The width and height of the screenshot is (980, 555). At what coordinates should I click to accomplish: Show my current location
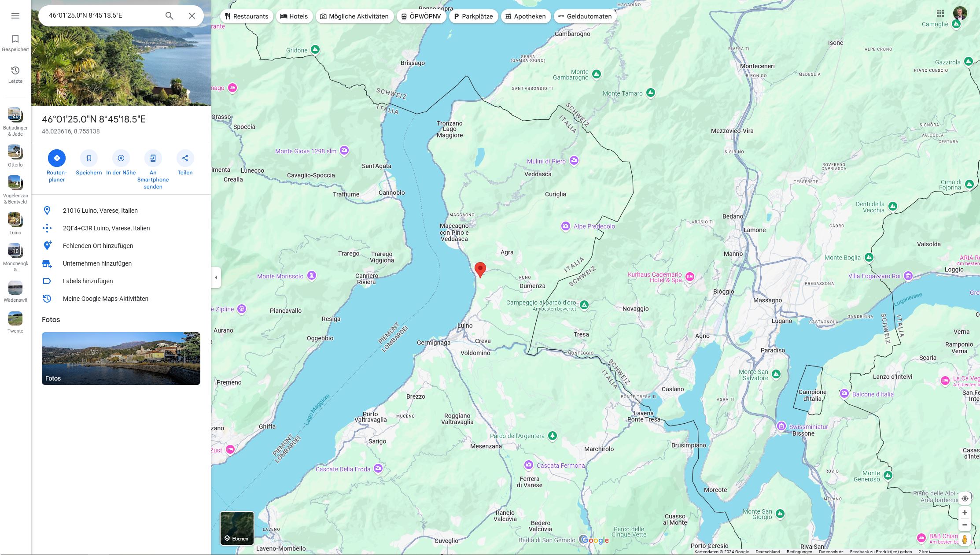pyautogui.click(x=965, y=499)
